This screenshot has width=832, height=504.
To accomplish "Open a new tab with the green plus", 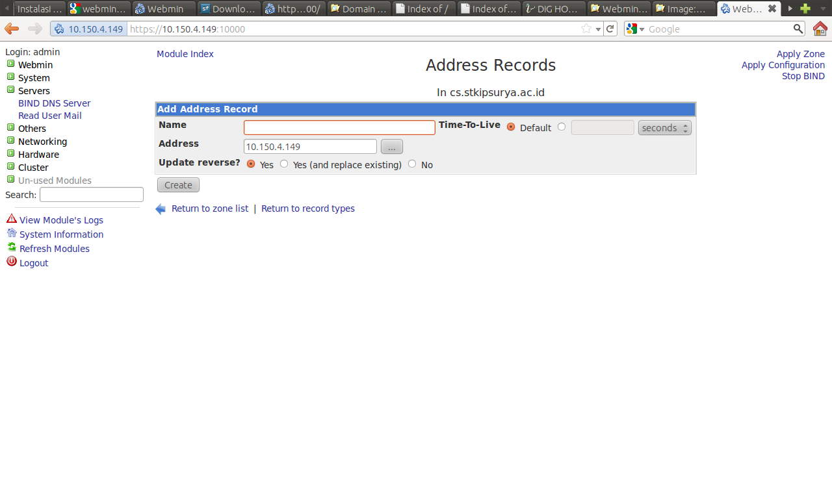I will point(805,8).
